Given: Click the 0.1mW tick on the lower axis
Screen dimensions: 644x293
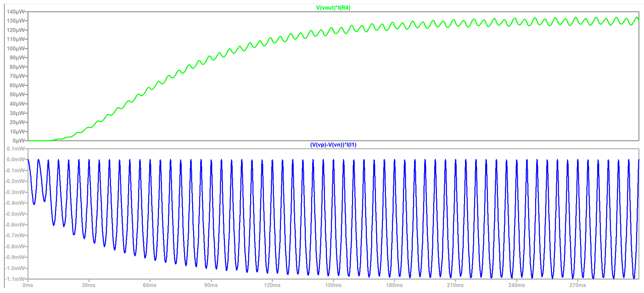Looking at the screenshot, I should coord(16,149).
